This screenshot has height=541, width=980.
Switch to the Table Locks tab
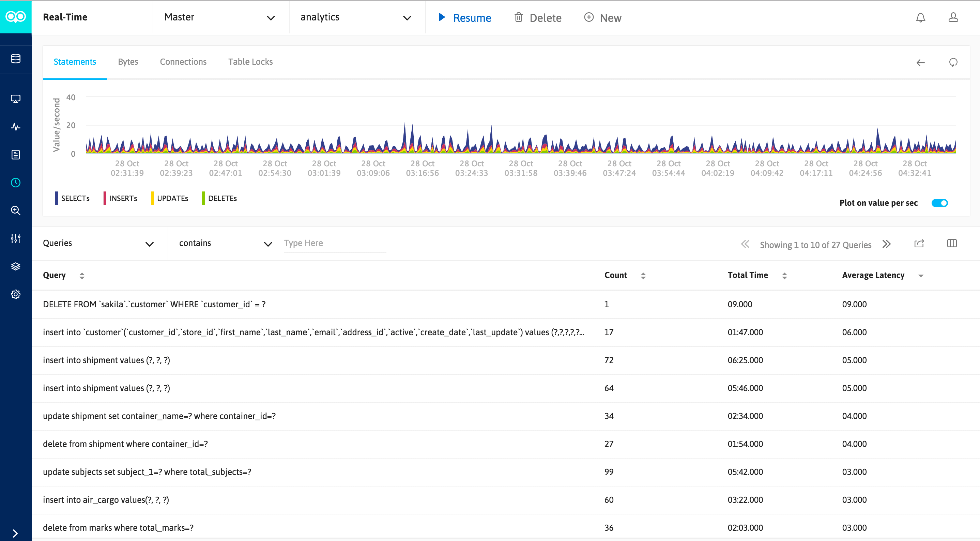250,62
